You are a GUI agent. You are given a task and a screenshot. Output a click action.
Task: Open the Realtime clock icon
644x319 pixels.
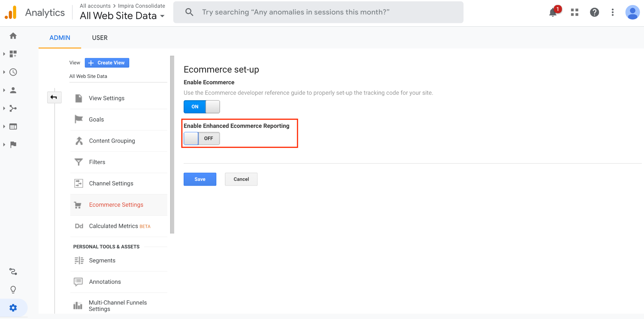click(13, 72)
